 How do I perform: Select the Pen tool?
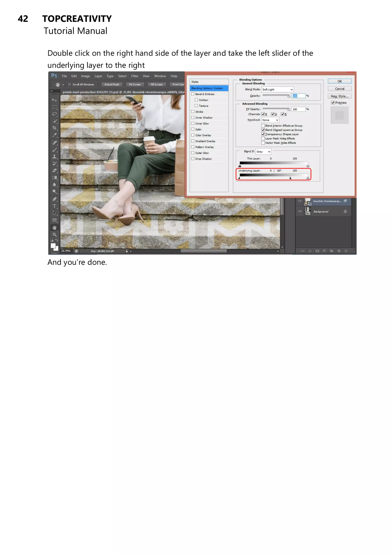click(x=55, y=199)
